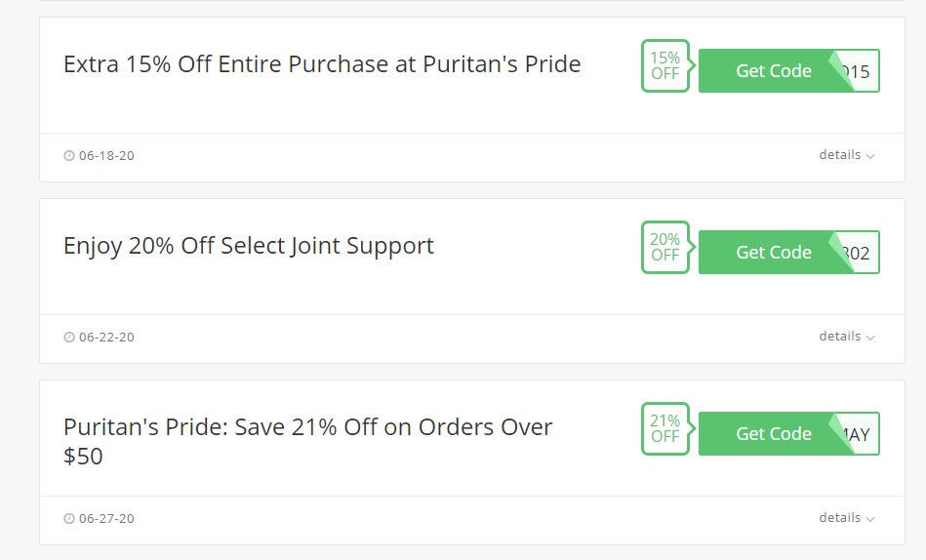Expand details of the 06-27-20 coupon
This screenshot has width=926, height=560.
846,517
